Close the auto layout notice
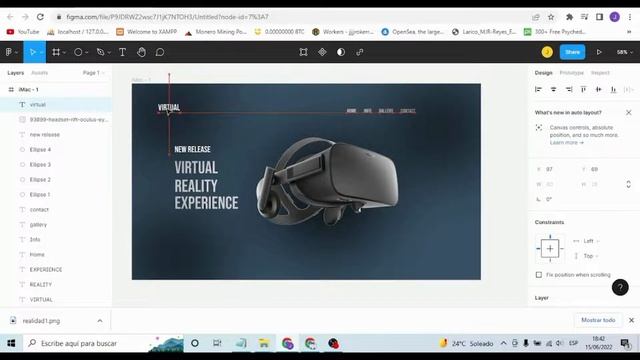640x360 pixels. 629,112
